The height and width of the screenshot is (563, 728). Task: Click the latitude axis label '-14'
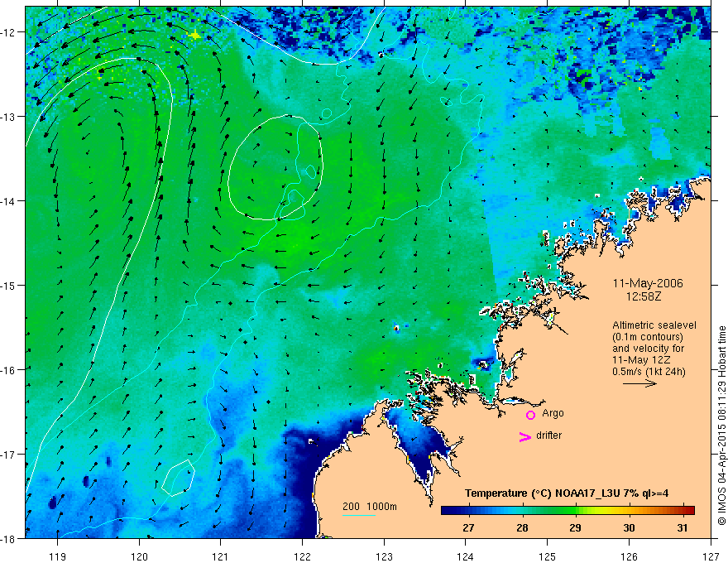tap(7, 201)
